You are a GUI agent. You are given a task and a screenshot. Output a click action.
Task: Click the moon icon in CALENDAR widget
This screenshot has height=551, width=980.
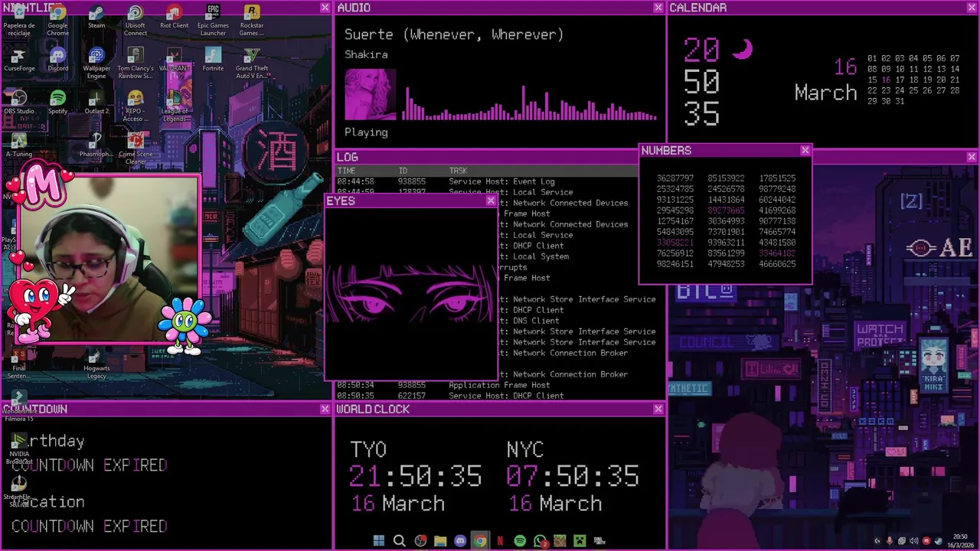coord(743,50)
